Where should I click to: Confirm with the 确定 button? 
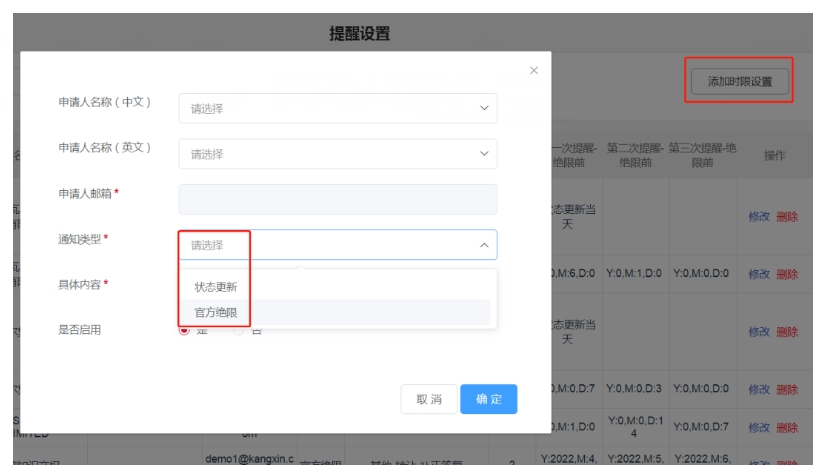pyautogui.click(x=489, y=399)
